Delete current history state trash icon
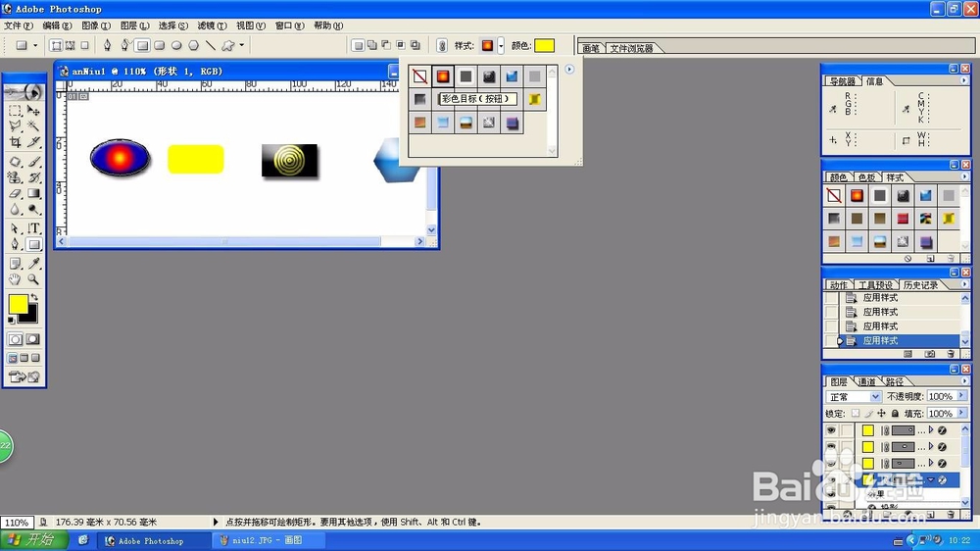980x551 pixels. 951,354
